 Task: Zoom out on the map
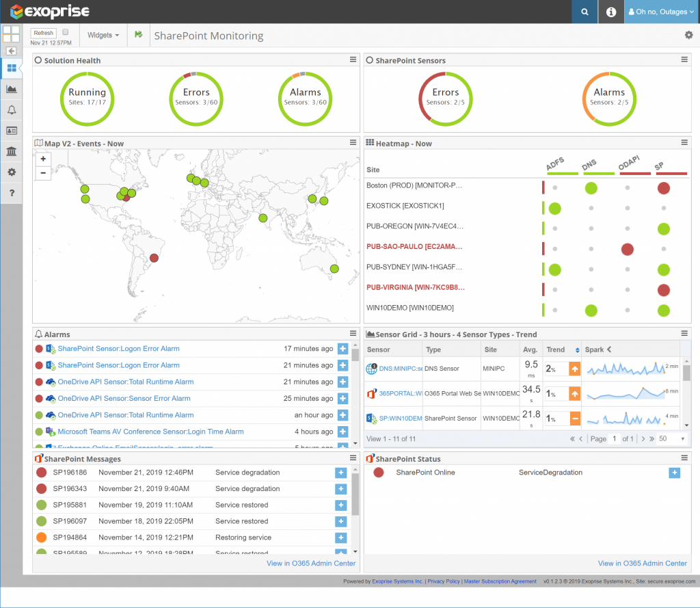[x=43, y=173]
